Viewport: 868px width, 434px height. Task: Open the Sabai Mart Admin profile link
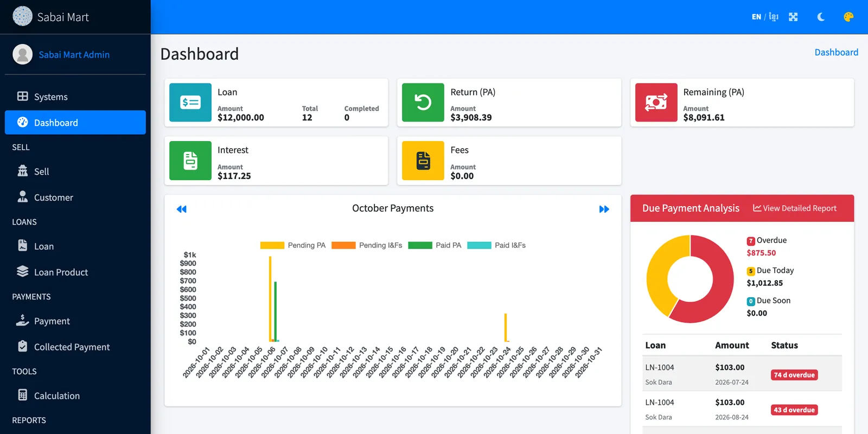click(74, 55)
